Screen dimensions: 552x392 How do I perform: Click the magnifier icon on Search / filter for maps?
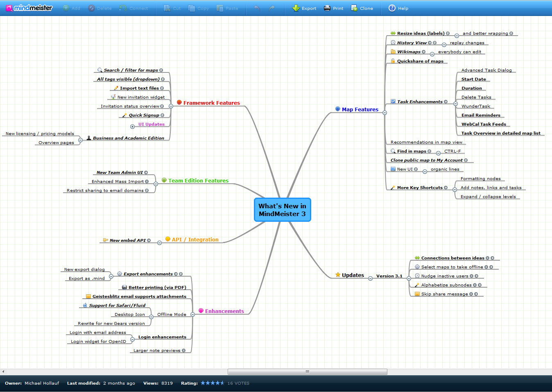[100, 70]
